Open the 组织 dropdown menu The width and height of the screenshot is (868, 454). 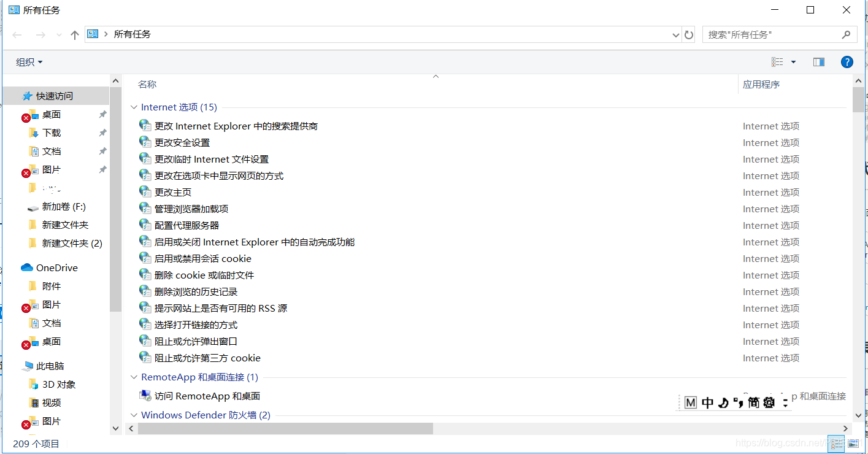29,62
